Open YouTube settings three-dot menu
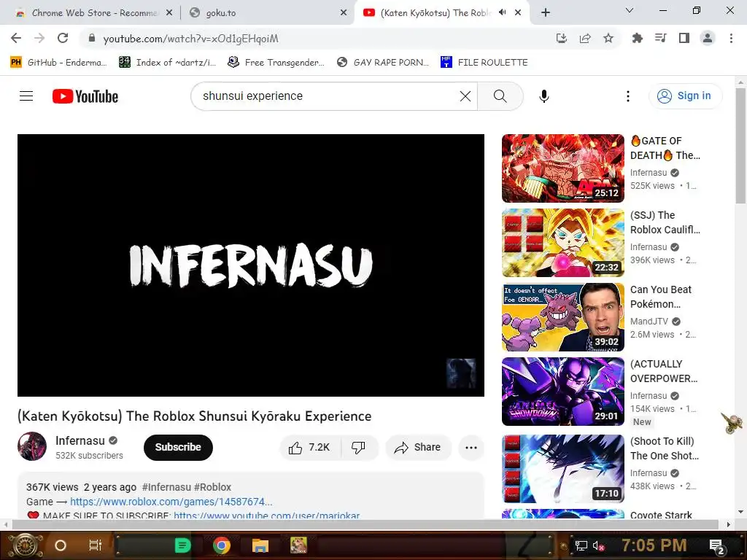This screenshot has width=747, height=560. coord(628,96)
